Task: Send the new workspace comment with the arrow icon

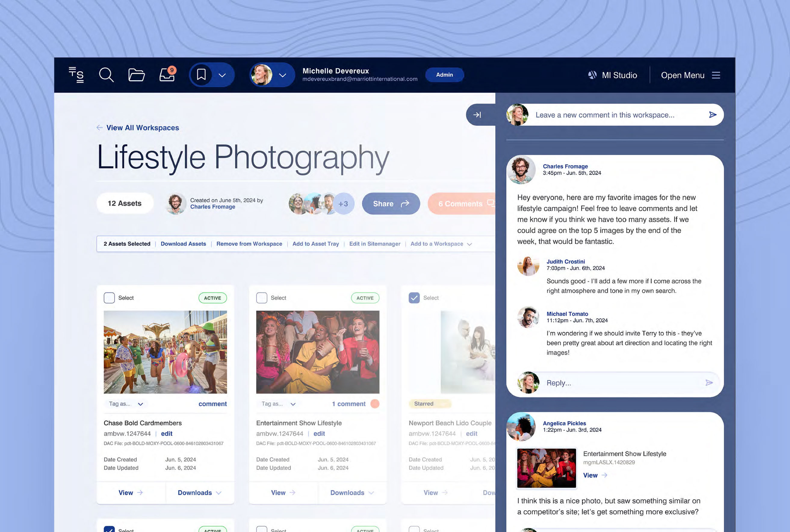Action: point(713,115)
